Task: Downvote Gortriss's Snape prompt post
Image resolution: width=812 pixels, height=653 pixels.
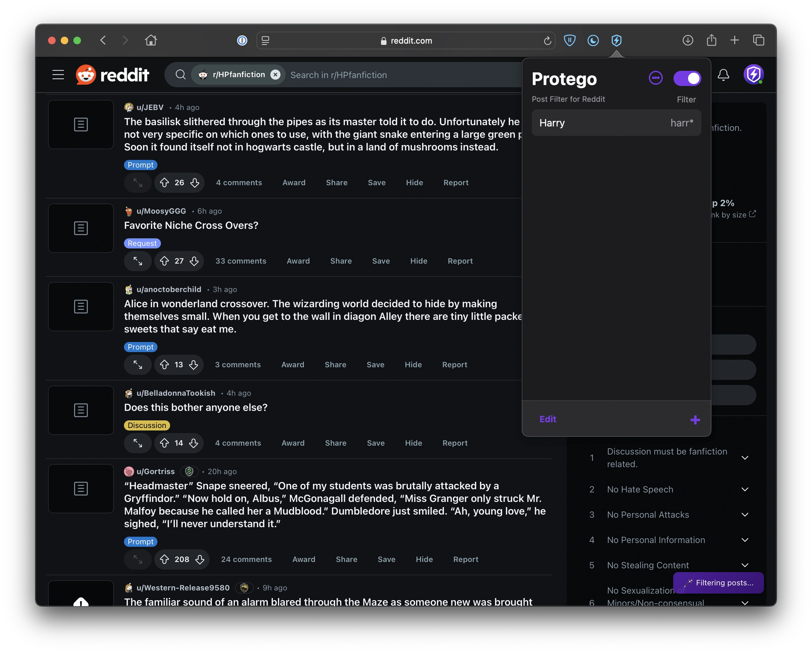Action: click(x=200, y=559)
